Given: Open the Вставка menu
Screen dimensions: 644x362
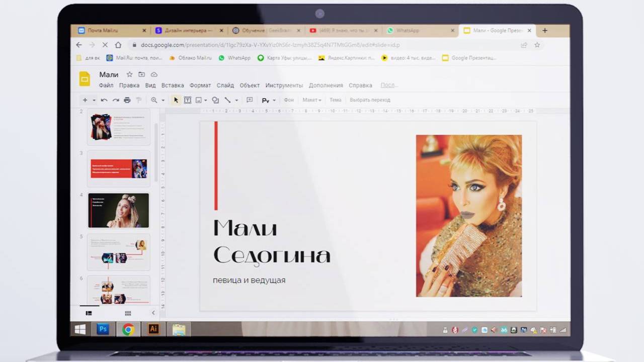Looking at the screenshot, I should pos(173,85).
